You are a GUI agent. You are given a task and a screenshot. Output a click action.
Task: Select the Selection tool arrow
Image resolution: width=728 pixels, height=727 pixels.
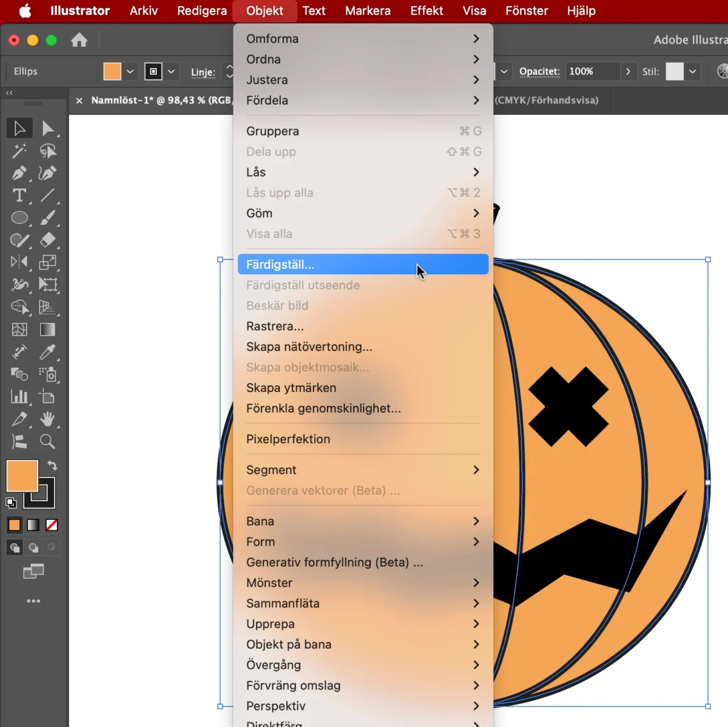[x=19, y=128]
